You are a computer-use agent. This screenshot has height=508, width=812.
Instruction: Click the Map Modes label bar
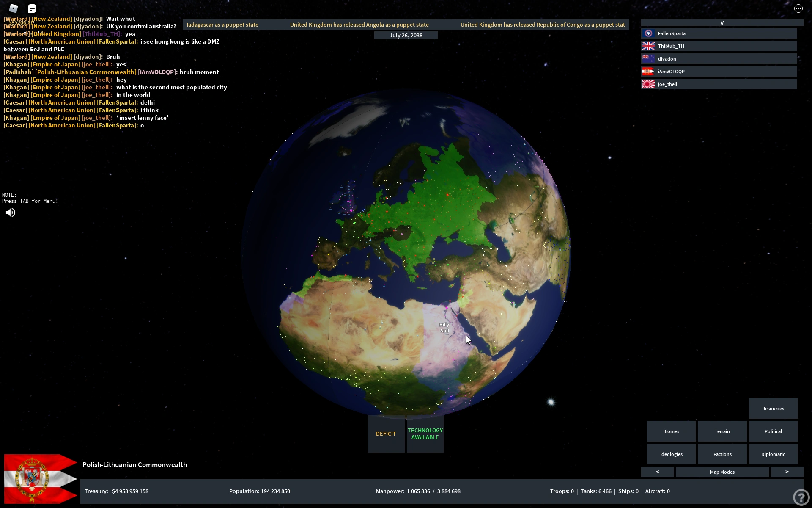[x=722, y=472]
